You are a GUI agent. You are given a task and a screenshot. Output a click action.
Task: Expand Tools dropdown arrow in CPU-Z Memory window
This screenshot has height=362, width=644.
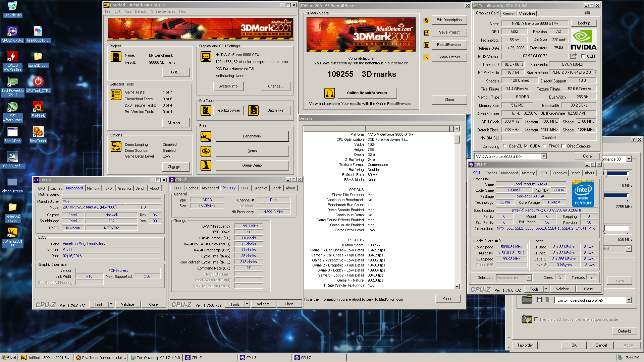coord(247,304)
